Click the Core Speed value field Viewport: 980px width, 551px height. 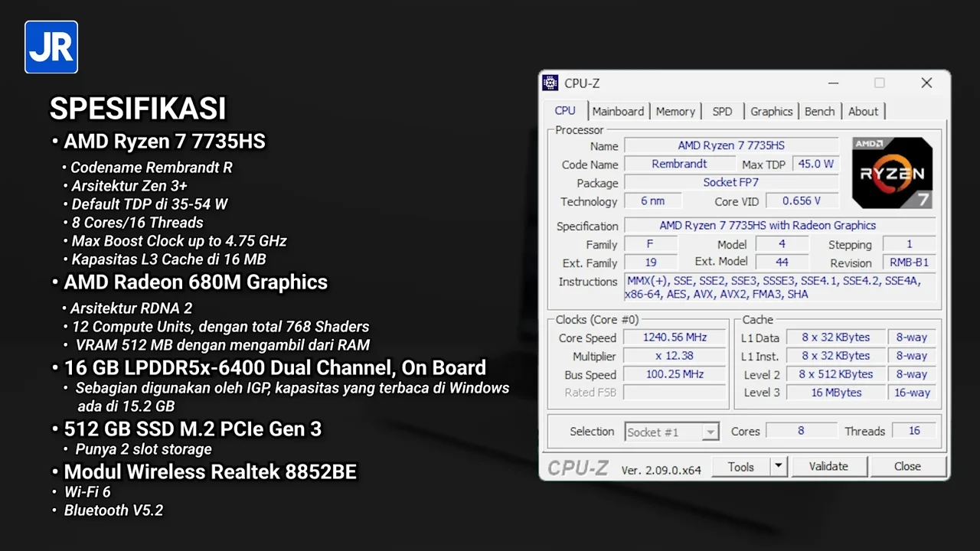675,337
